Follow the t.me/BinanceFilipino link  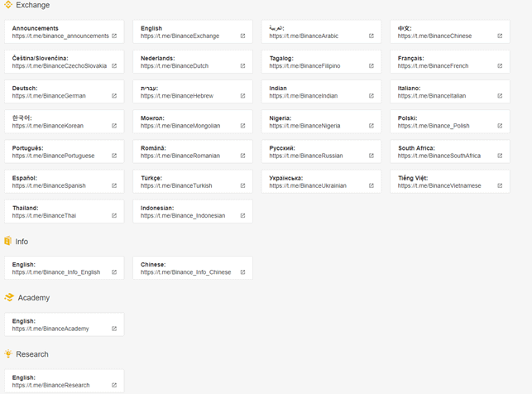tap(304, 66)
